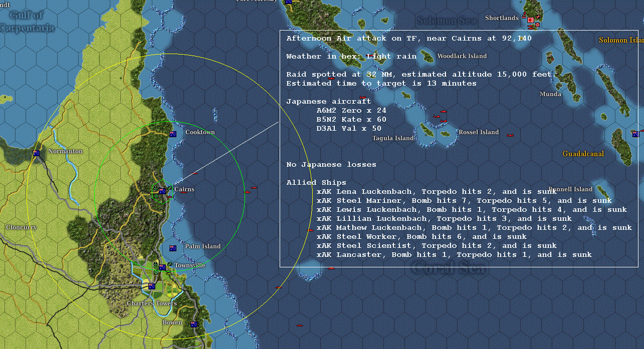Click the Palm Island map label
644x349 pixels.
point(202,246)
